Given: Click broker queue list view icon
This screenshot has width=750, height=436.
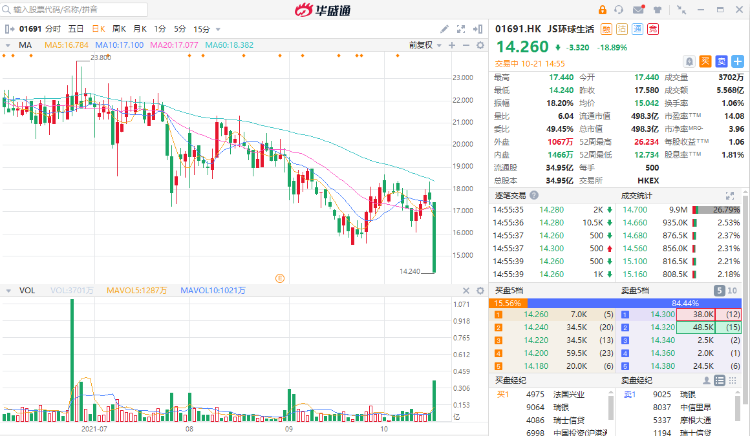Looking at the screenshot, I should (719, 381).
